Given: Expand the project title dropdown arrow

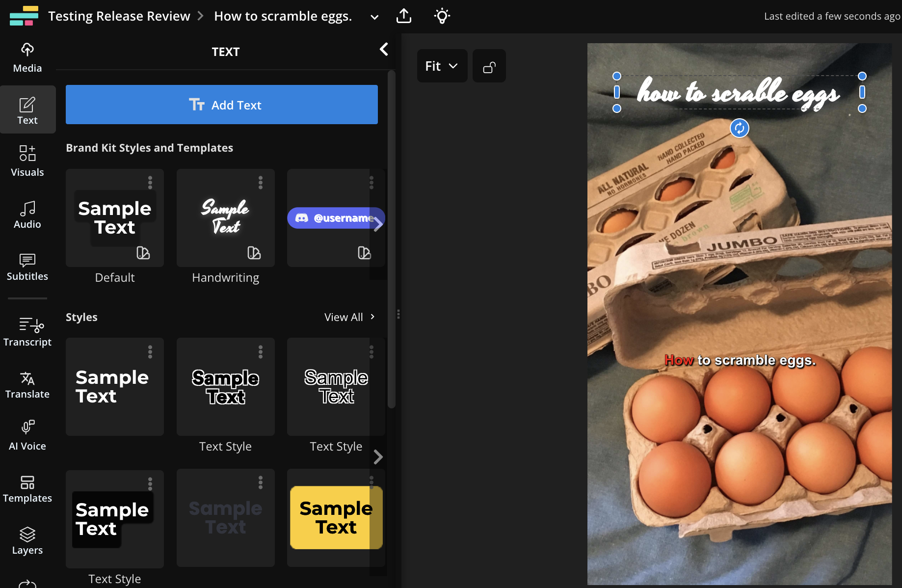Looking at the screenshot, I should [374, 17].
